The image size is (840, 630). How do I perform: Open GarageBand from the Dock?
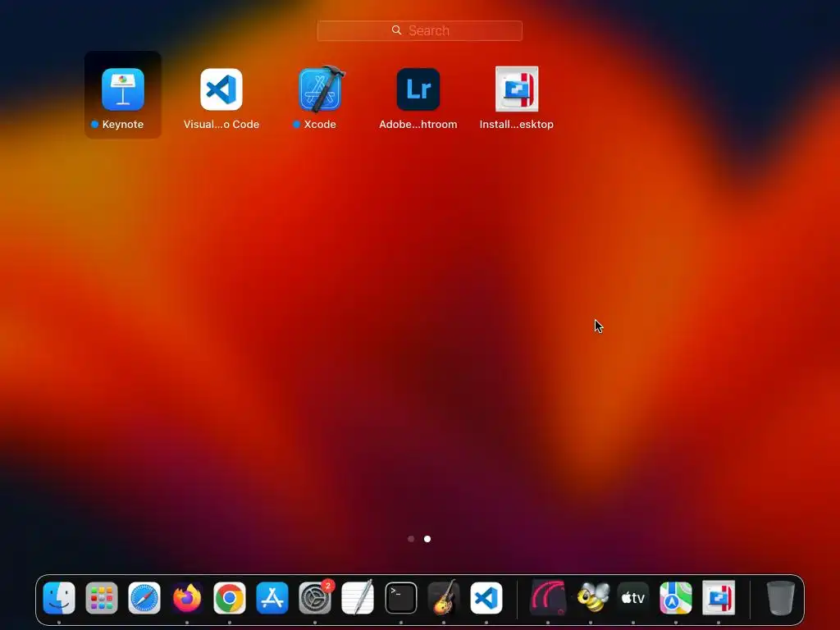pos(444,598)
